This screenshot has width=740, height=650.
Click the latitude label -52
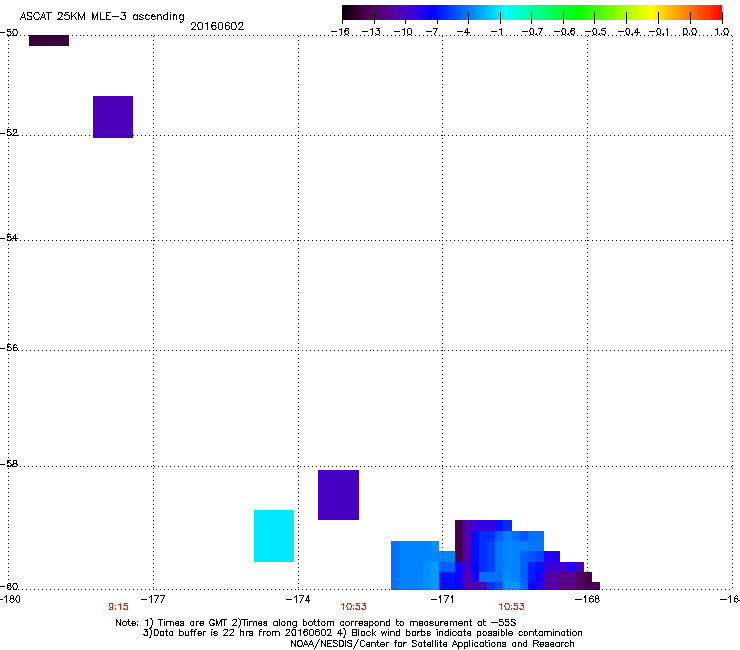pos(9,133)
